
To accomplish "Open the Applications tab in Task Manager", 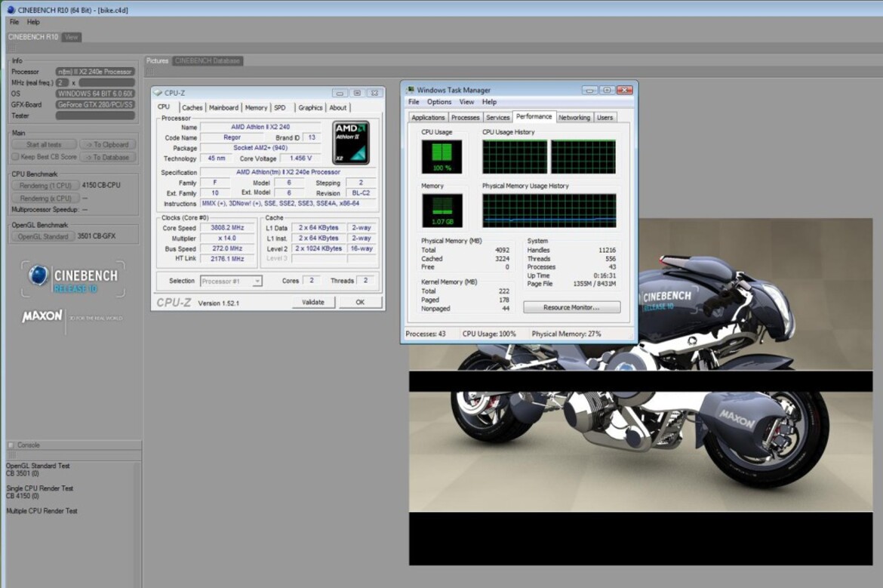I will coord(428,117).
